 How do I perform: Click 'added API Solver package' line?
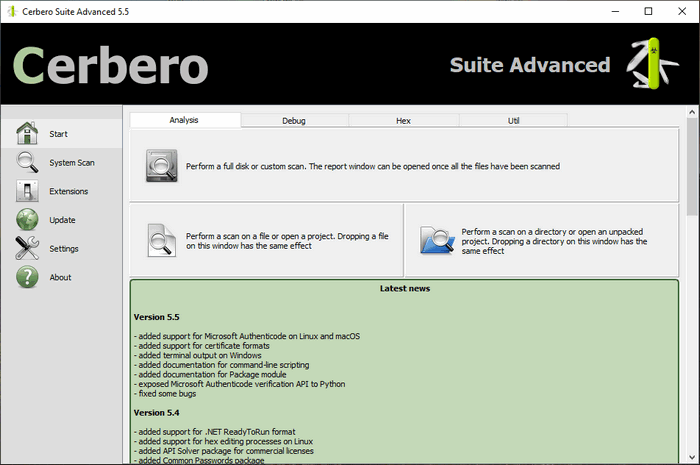(224, 451)
